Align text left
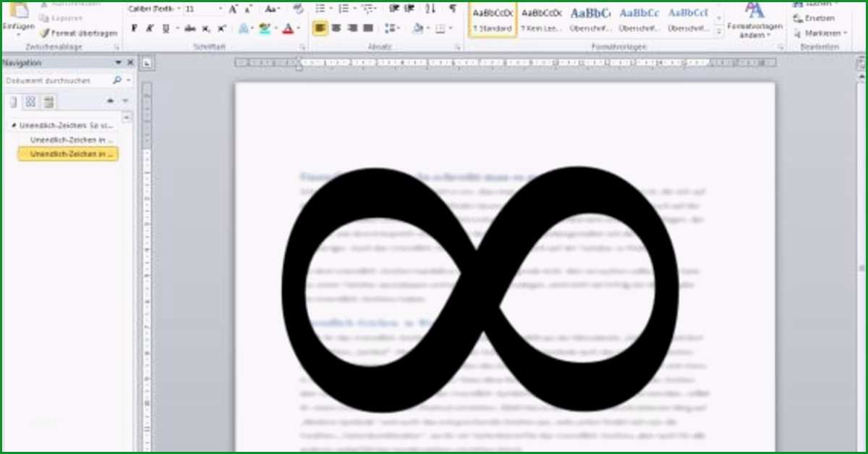 [320, 28]
